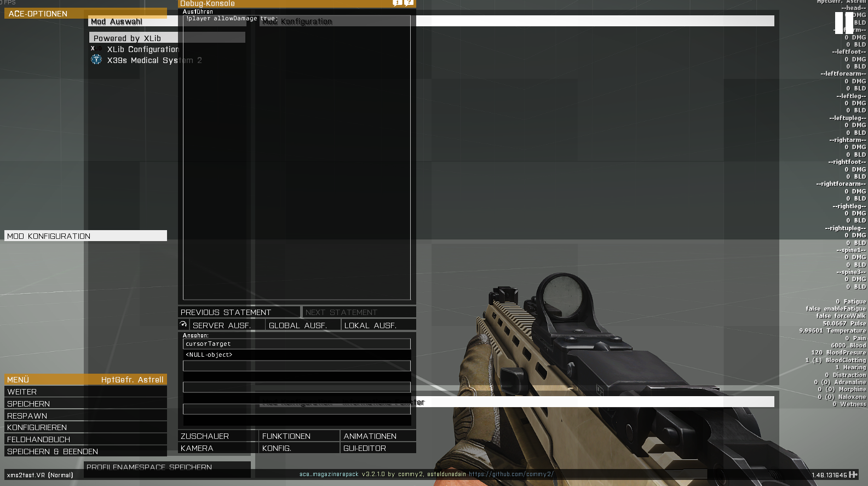The width and height of the screenshot is (868, 486).
Task: Click the Mod Auswahl heading
Action: (x=117, y=22)
